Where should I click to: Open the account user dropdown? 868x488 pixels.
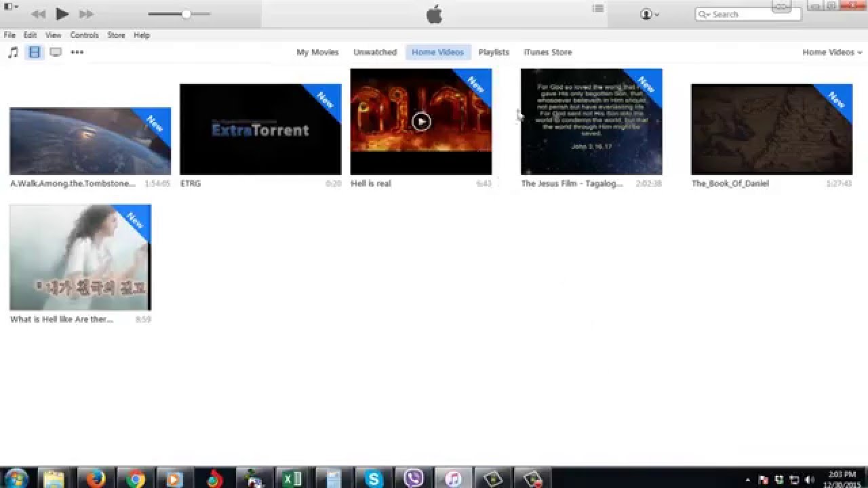click(649, 14)
